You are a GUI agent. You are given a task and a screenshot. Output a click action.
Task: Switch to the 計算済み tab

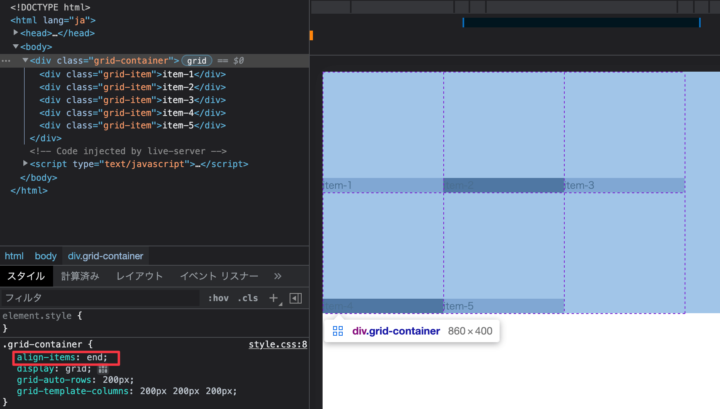80,276
